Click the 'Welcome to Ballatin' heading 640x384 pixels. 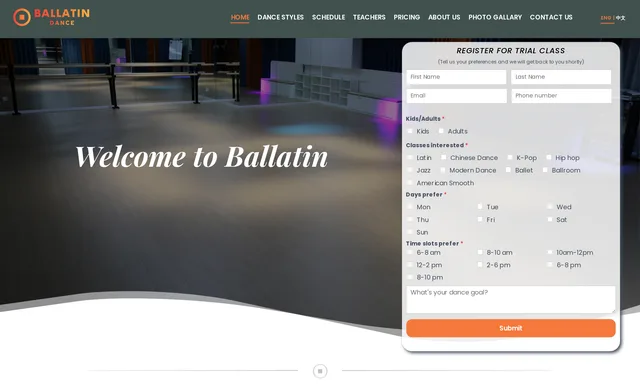click(x=202, y=157)
